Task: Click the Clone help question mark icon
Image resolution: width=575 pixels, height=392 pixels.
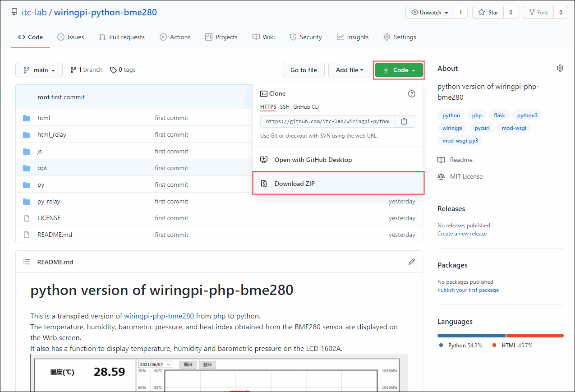Action: (x=411, y=94)
